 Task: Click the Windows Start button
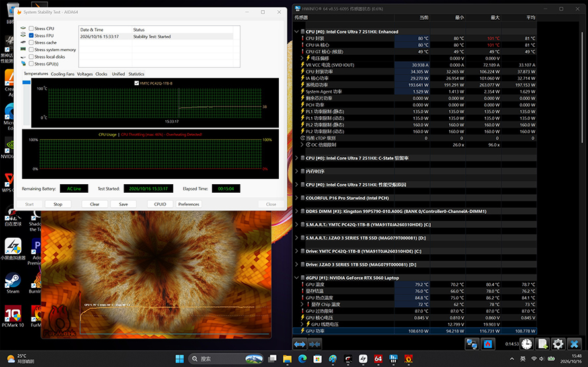(x=180, y=359)
